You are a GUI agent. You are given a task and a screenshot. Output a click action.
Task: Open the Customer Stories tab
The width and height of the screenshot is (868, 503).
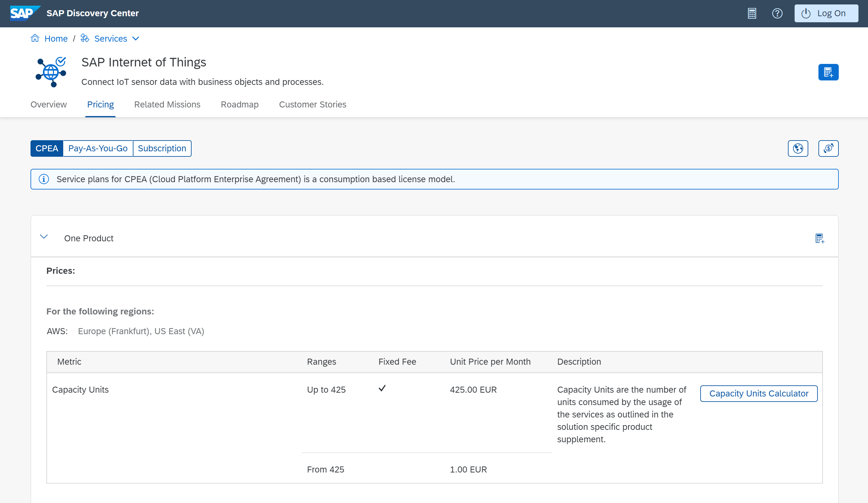(x=312, y=105)
